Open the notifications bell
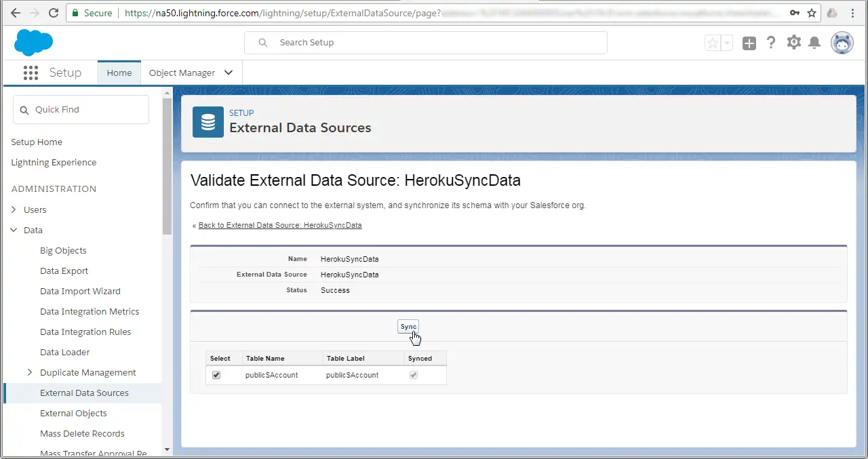Viewport: 868px width, 459px height. [x=815, y=43]
